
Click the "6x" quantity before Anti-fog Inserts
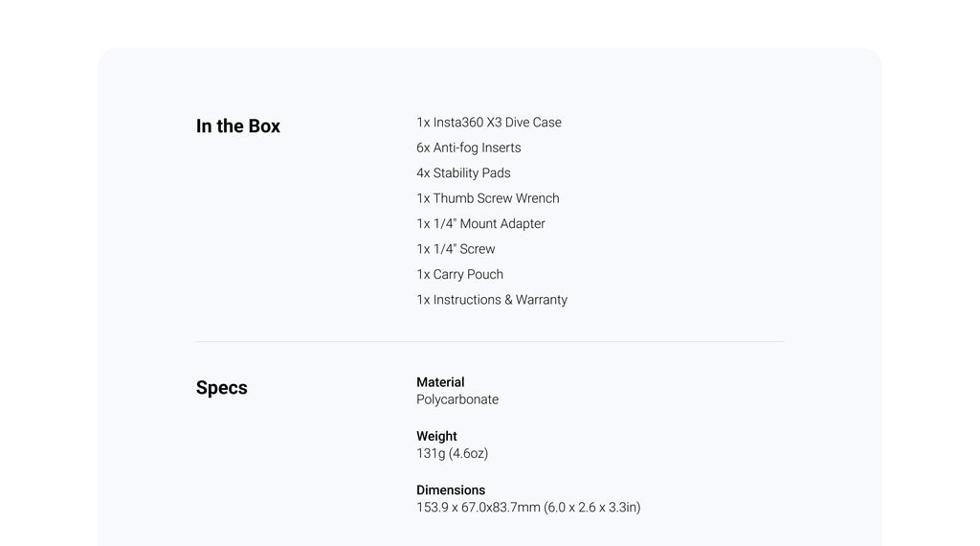[423, 148]
